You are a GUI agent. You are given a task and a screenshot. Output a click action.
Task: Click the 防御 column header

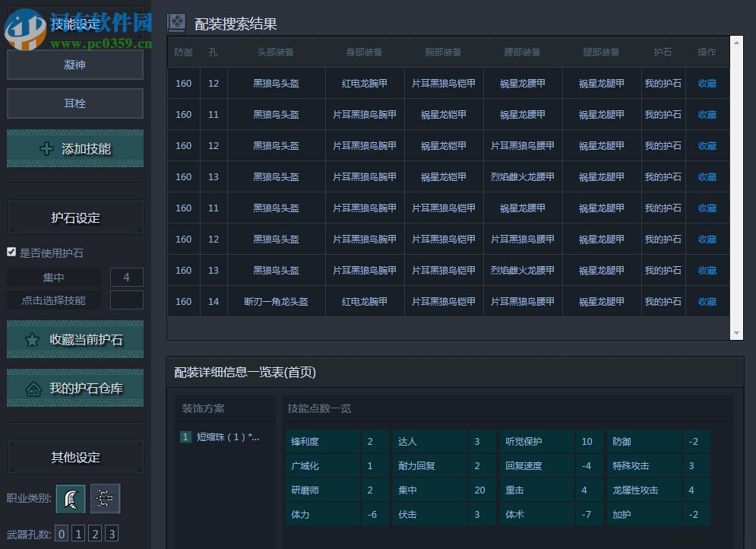coord(183,52)
